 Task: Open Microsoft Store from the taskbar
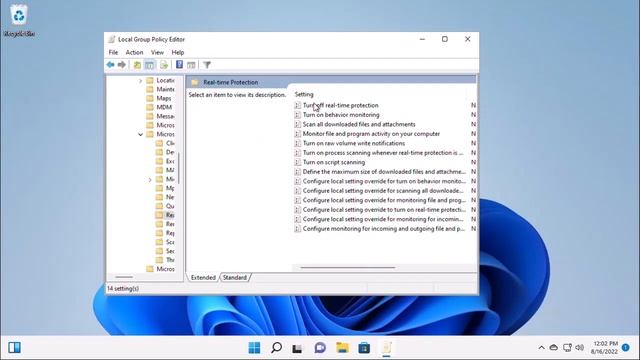pos(364,348)
